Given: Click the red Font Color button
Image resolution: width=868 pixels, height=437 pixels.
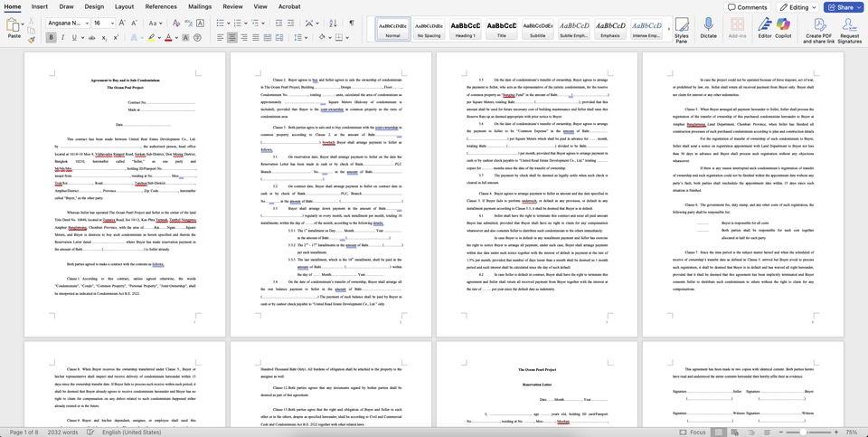Looking at the screenshot, I should tap(168, 38).
